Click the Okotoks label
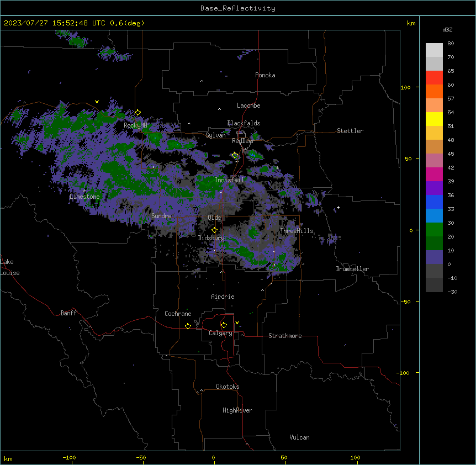This screenshot has width=476, height=465. tap(228, 387)
